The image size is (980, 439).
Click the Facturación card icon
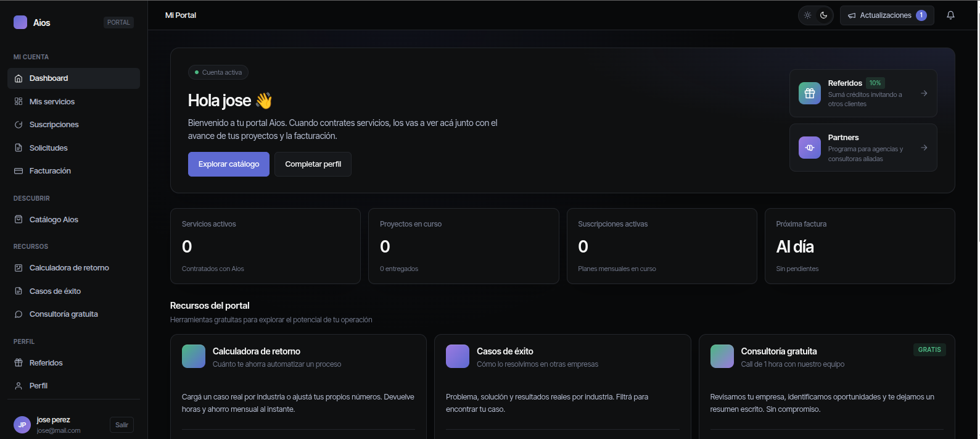coord(19,171)
